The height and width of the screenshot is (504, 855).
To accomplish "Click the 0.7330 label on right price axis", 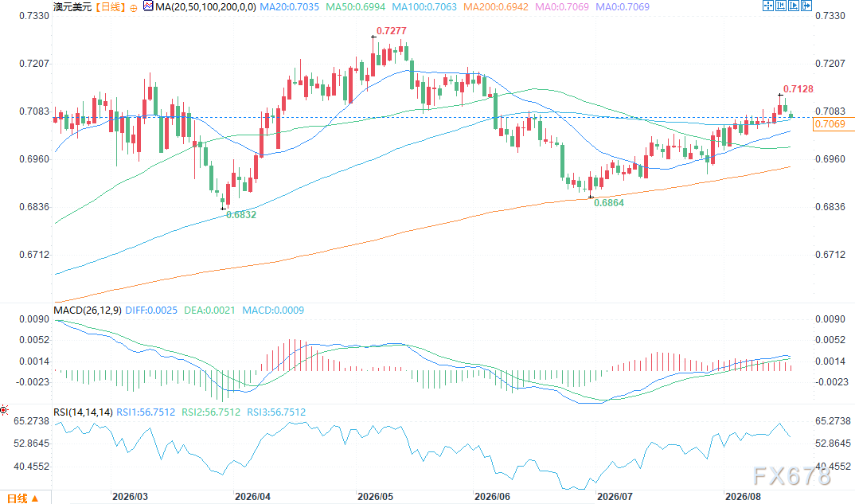I will pyautogui.click(x=830, y=16).
